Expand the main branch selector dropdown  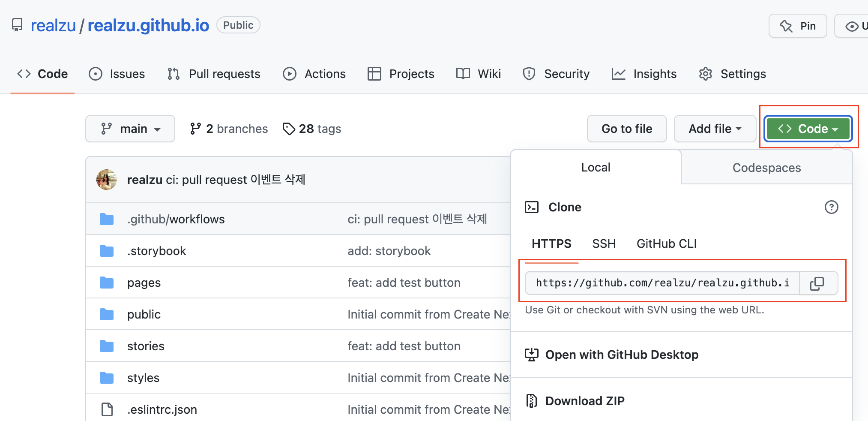130,129
